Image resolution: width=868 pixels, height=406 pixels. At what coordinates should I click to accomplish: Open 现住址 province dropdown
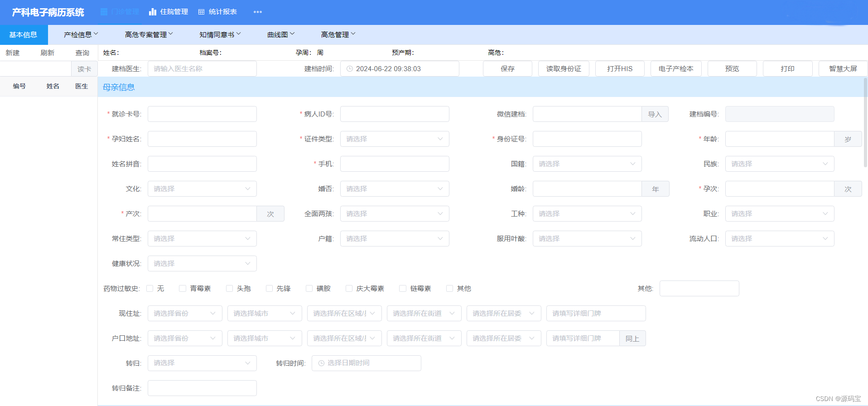point(185,314)
